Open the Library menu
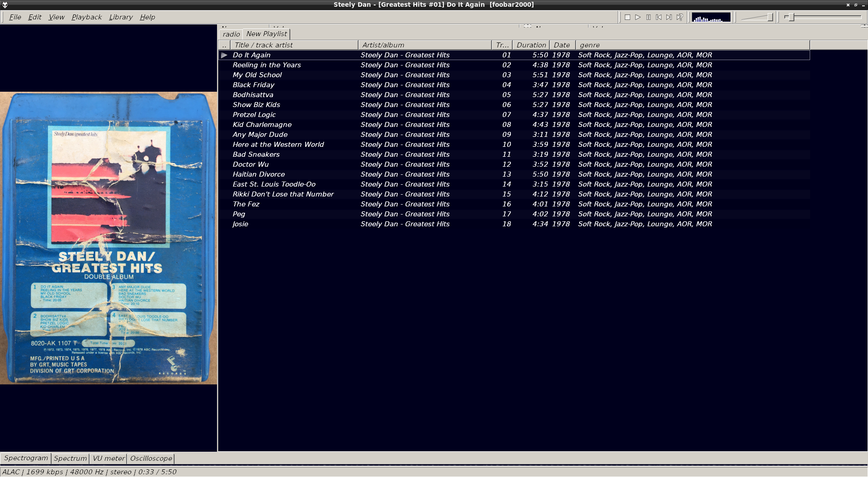 pyautogui.click(x=121, y=17)
